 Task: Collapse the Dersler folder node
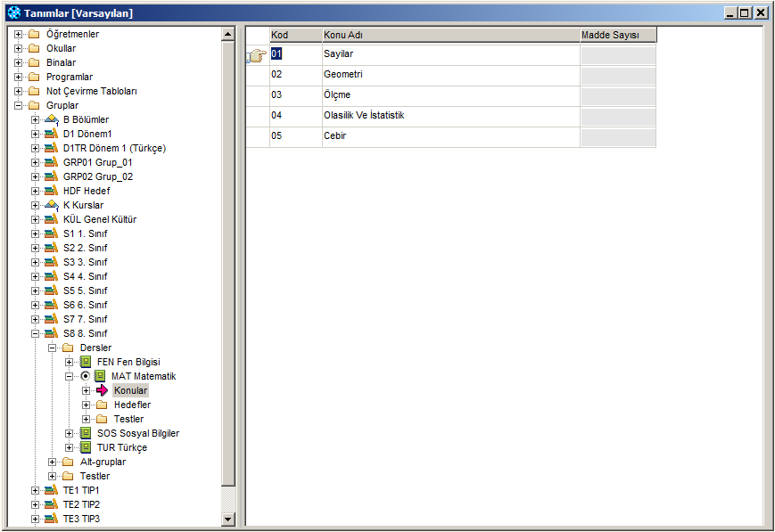[53, 348]
